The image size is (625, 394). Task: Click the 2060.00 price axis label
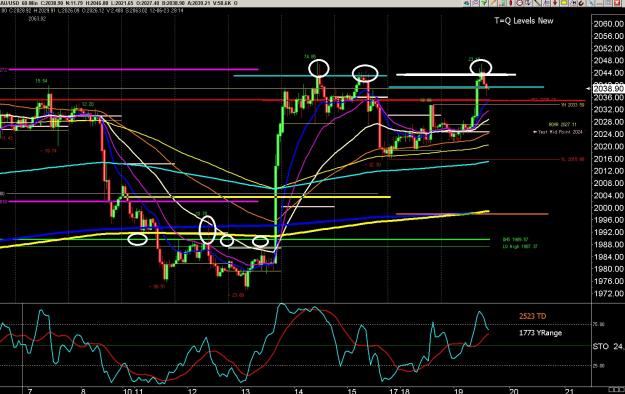click(x=608, y=24)
